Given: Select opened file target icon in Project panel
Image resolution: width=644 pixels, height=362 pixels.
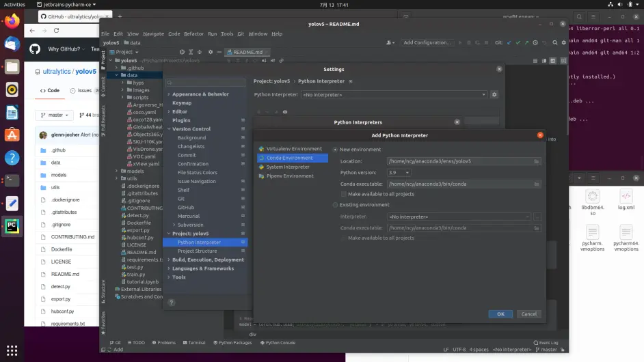Looking at the screenshot, I should (182, 52).
